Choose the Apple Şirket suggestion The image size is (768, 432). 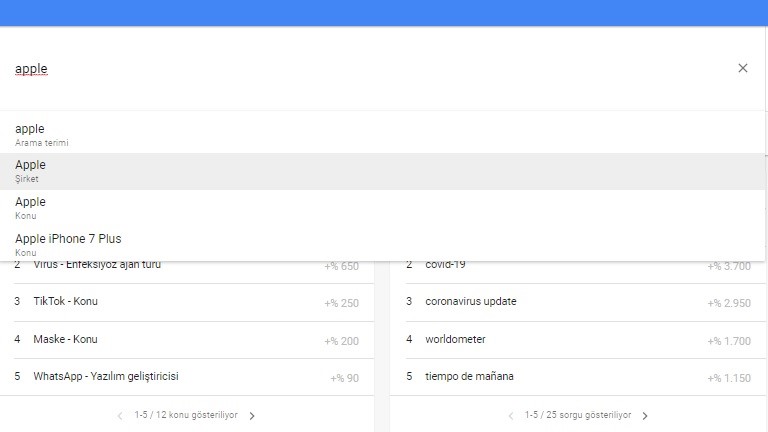[x=30, y=171]
